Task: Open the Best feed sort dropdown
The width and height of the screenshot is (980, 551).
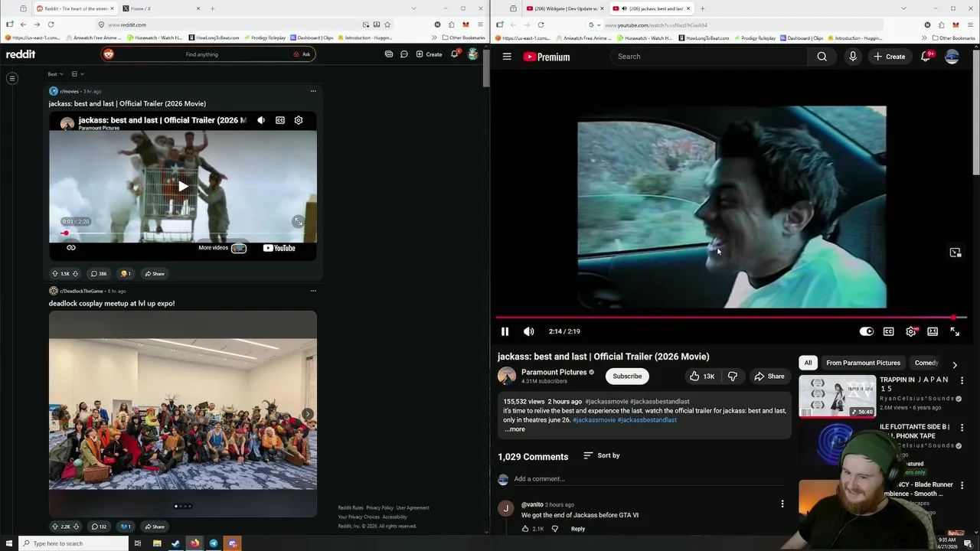Action: [x=55, y=74]
